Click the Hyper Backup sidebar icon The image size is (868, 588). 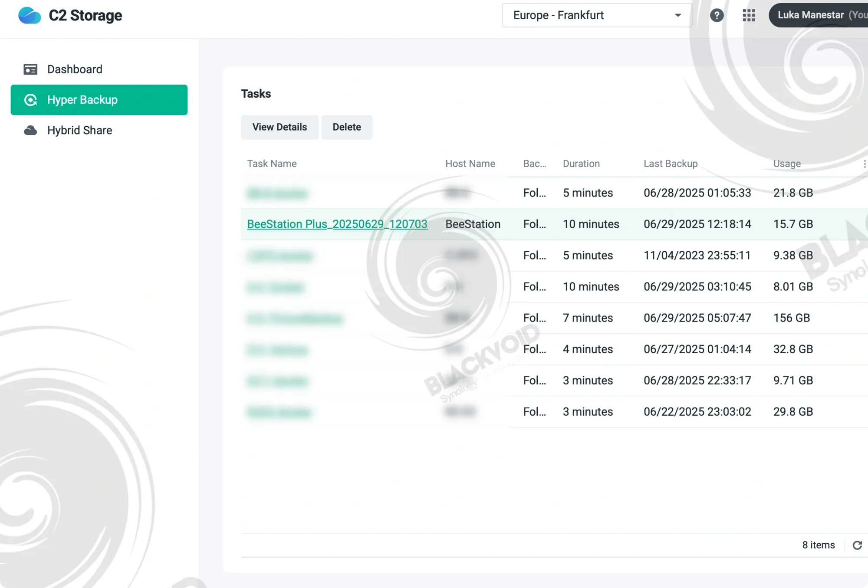(x=30, y=100)
